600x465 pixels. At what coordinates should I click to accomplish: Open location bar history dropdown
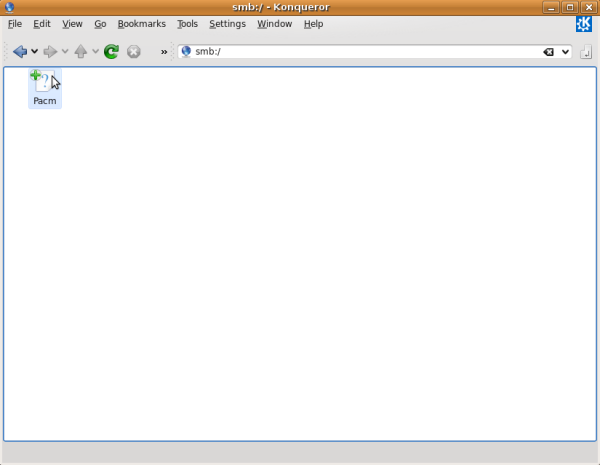565,52
